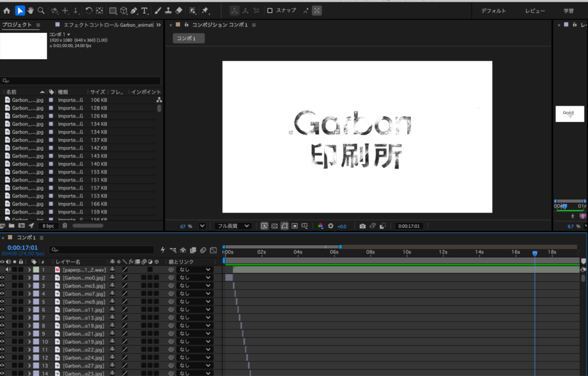Click the new folder icon in Project panel
The image size is (588, 376).
tap(11, 226)
